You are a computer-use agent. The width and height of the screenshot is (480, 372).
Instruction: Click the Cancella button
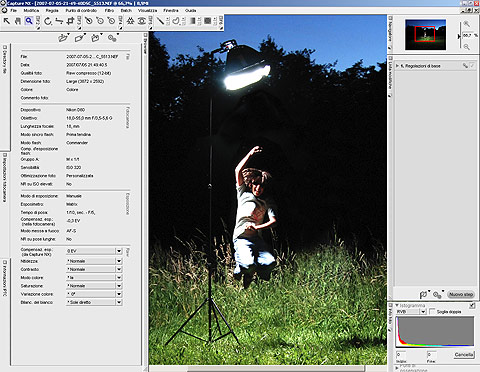pyautogui.click(x=464, y=354)
